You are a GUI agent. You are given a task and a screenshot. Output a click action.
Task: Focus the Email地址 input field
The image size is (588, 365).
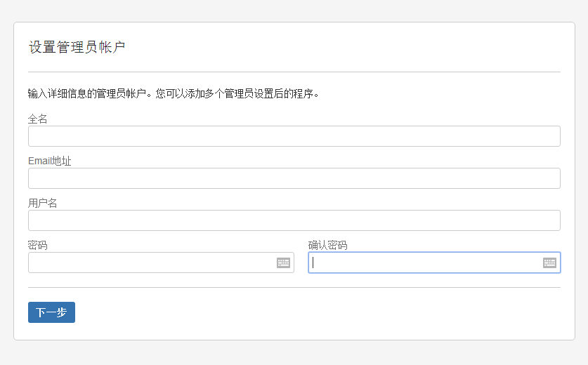coord(294,178)
